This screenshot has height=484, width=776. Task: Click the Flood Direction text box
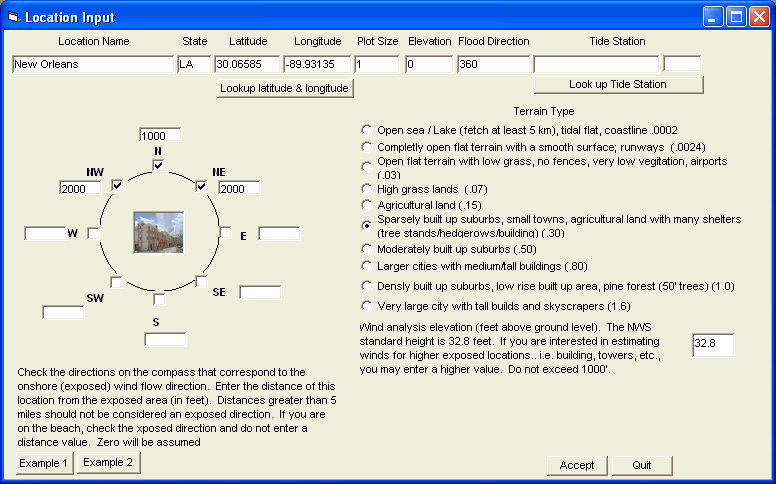click(x=493, y=64)
